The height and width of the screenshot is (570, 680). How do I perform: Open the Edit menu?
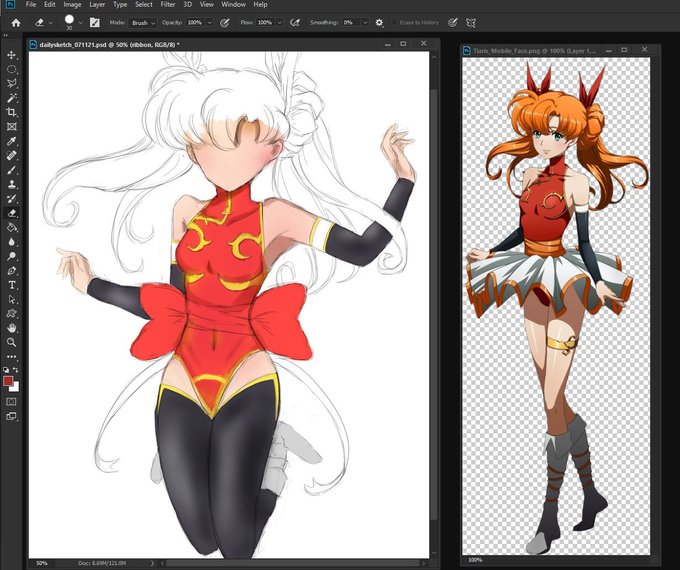tap(50, 5)
